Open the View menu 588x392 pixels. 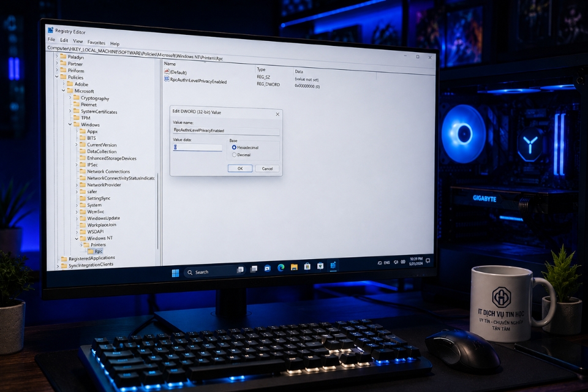tap(78, 41)
